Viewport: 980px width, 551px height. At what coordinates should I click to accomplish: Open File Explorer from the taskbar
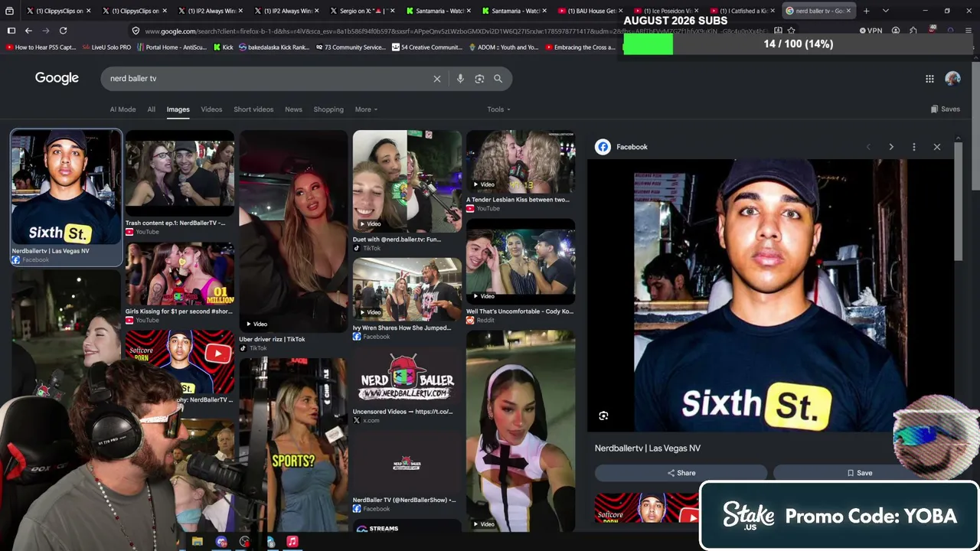click(x=197, y=542)
